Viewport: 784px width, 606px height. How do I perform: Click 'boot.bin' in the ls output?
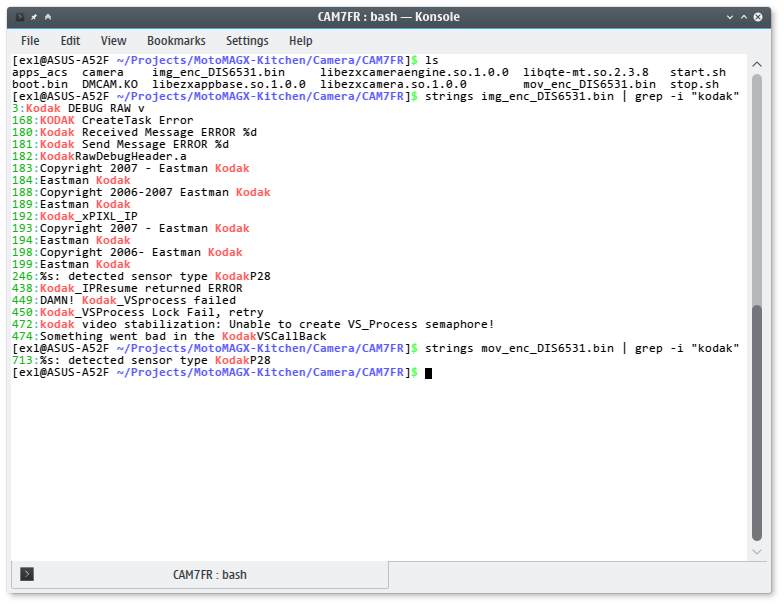[40, 84]
